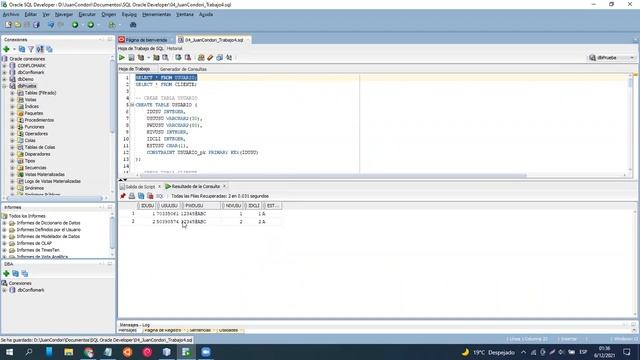Switch to Generador de Consultas tab
Viewport: 640px width, 360px height.
coord(183,69)
